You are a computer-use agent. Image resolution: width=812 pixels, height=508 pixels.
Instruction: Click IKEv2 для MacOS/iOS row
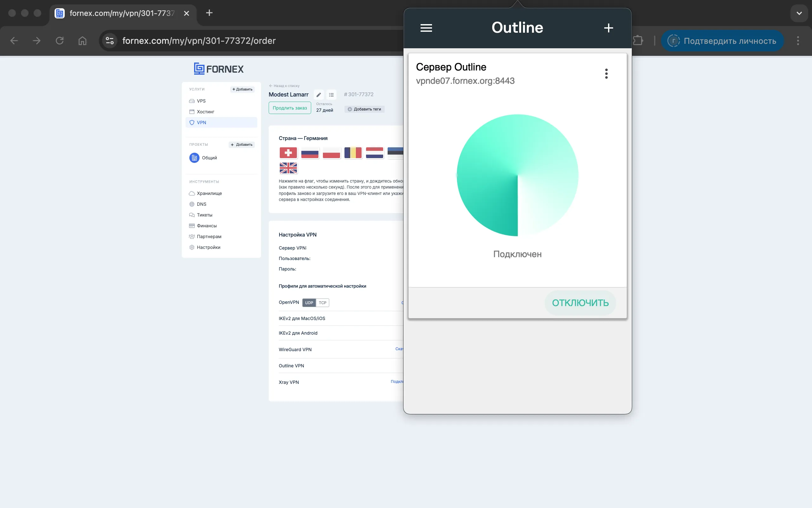(302, 318)
